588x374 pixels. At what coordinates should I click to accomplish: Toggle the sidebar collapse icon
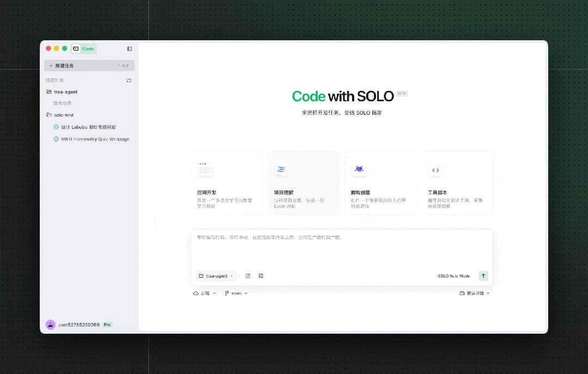point(129,48)
